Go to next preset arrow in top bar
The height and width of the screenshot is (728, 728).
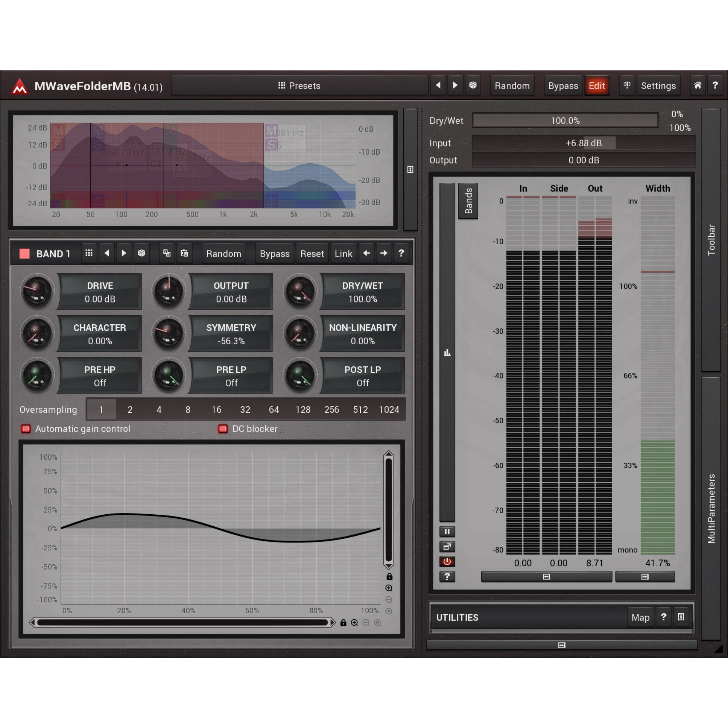(455, 86)
